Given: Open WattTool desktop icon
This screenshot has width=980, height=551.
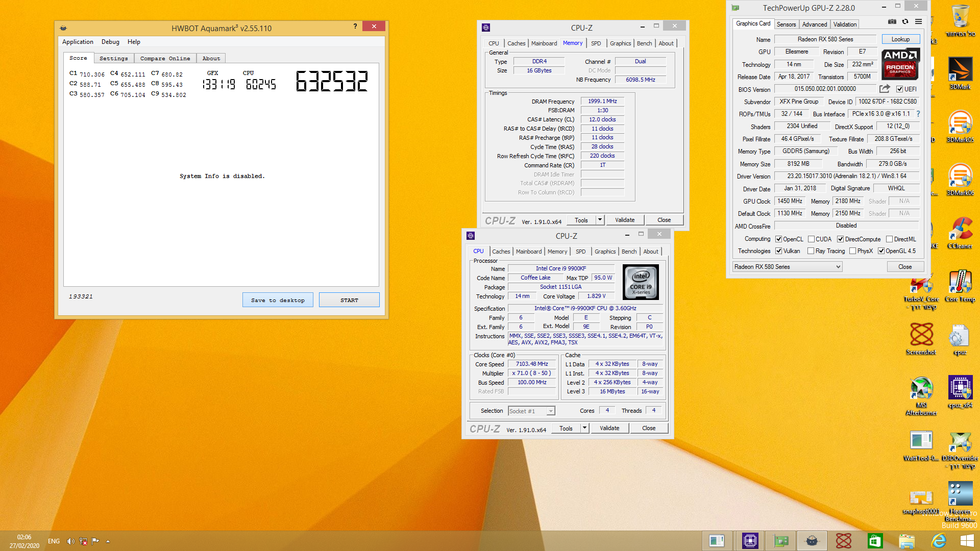Looking at the screenshot, I should [x=921, y=445].
